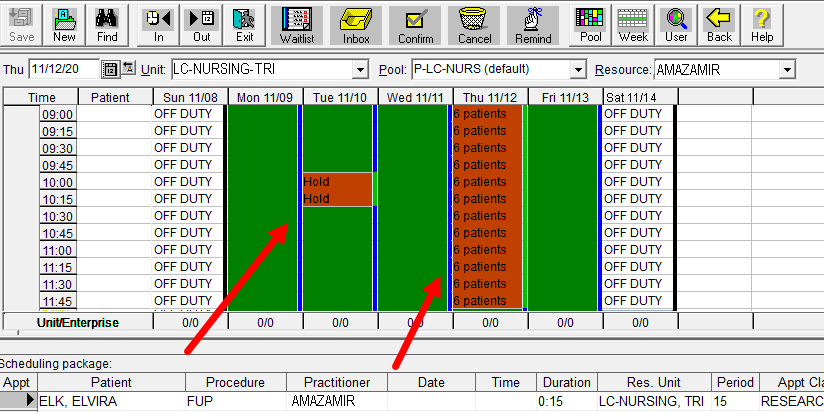Click the Remind finger icon
Screen dimensions: 824x412
pyautogui.click(x=533, y=25)
